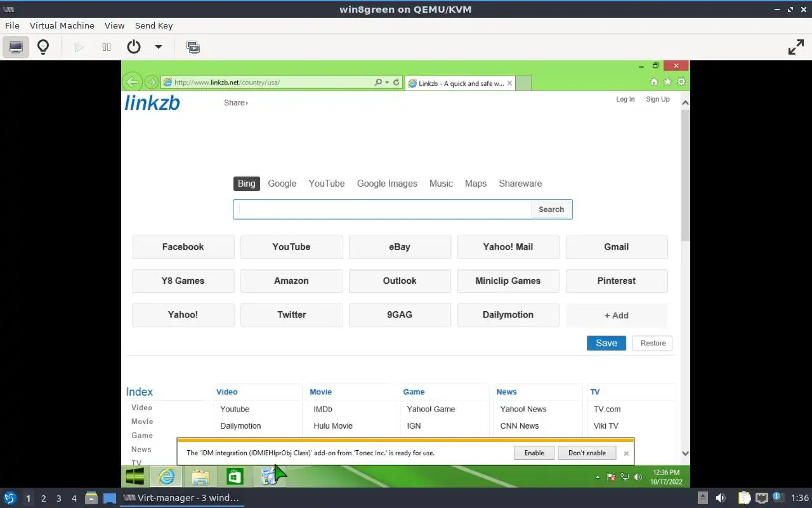Show hidden Windows tray icons

[x=597, y=477]
